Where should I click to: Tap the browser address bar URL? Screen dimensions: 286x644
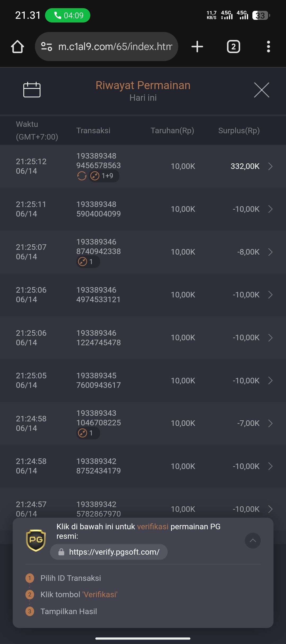[x=115, y=47]
